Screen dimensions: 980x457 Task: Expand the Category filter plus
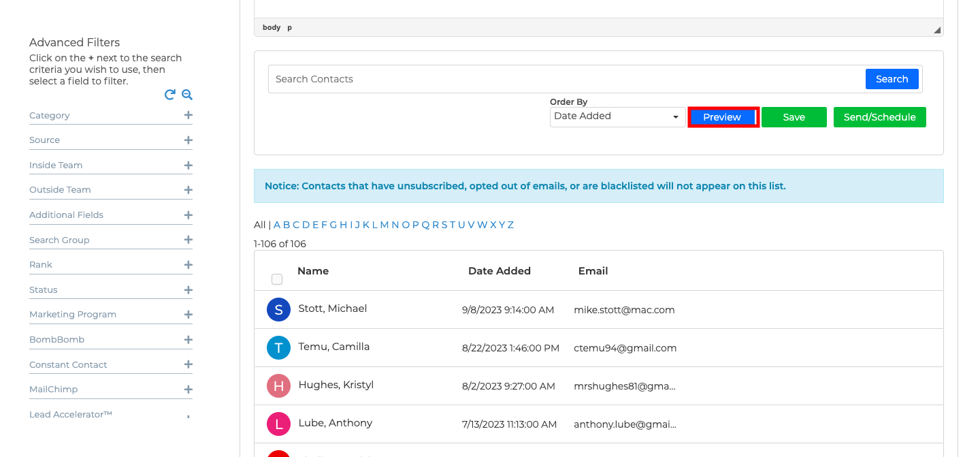189,115
